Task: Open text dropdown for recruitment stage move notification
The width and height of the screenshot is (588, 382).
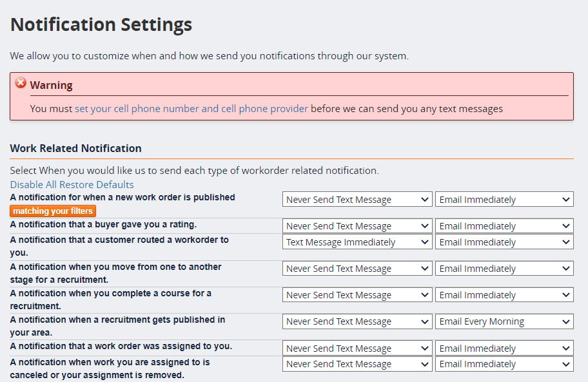Action: click(x=357, y=268)
